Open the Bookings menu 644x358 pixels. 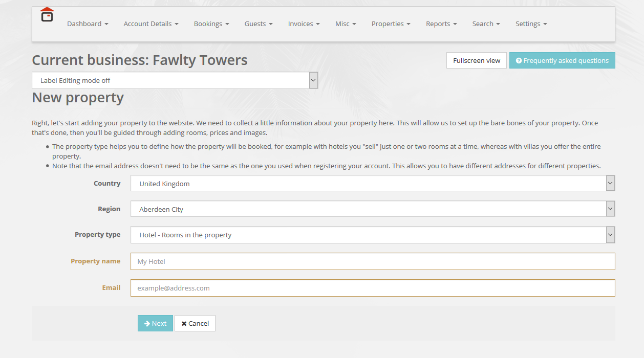coord(211,24)
